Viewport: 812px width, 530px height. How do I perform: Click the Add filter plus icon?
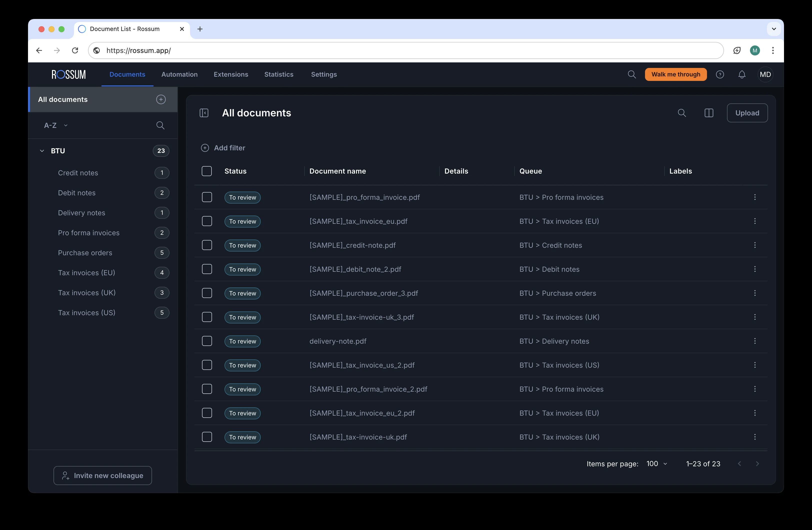(x=205, y=148)
